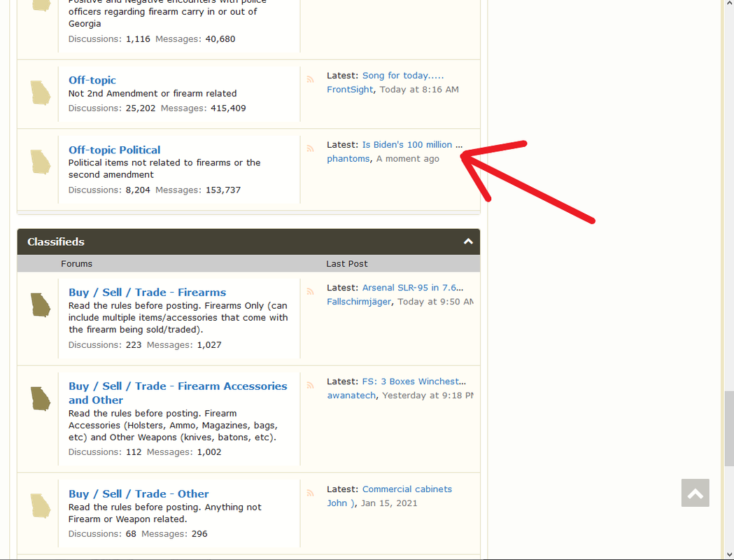Click the vertical scrollbar thumb
The height and width of the screenshot is (560, 734).
coord(729,428)
